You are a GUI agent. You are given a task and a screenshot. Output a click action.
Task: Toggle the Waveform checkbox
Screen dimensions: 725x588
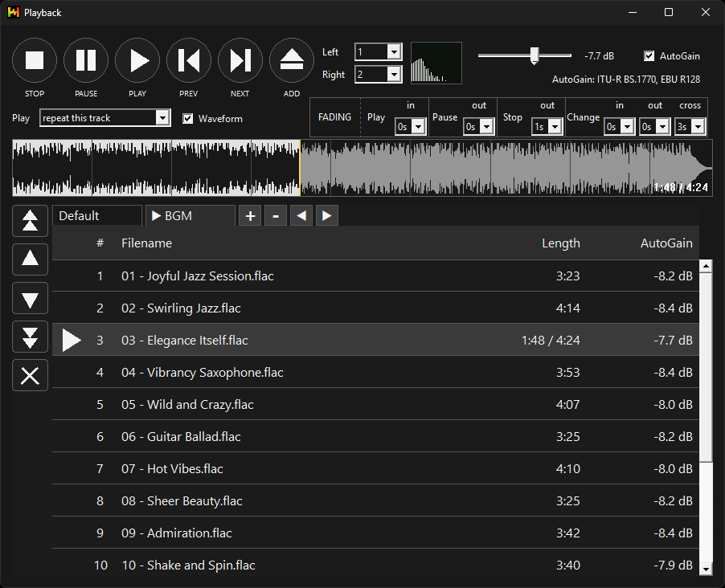(188, 119)
